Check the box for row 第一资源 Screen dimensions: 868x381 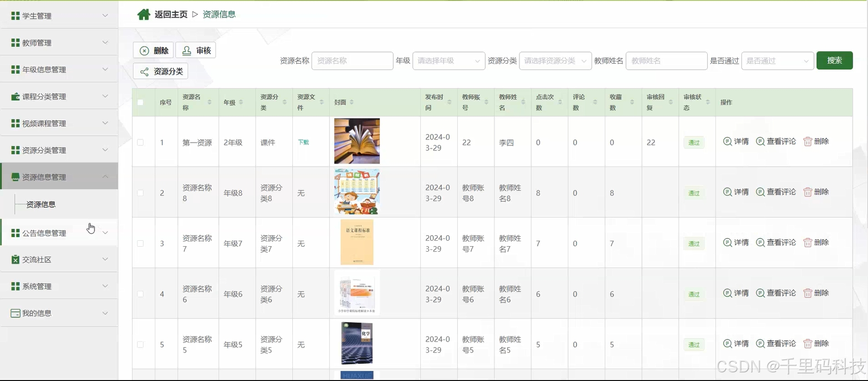click(x=140, y=143)
